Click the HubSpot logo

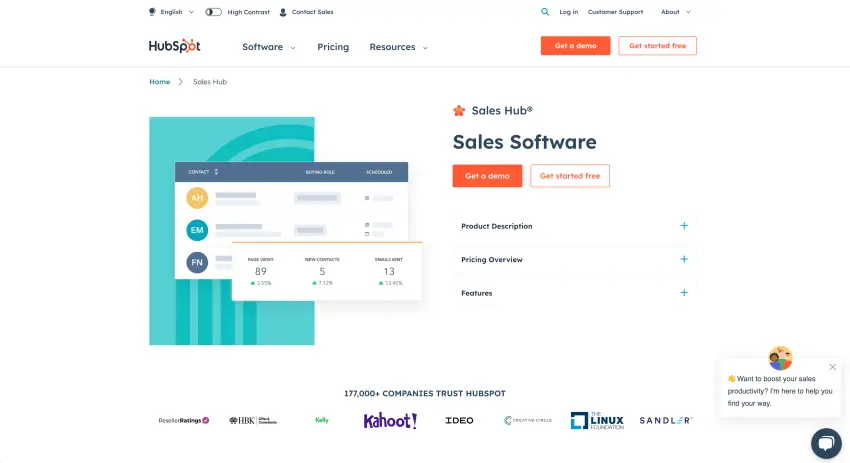pos(175,46)
